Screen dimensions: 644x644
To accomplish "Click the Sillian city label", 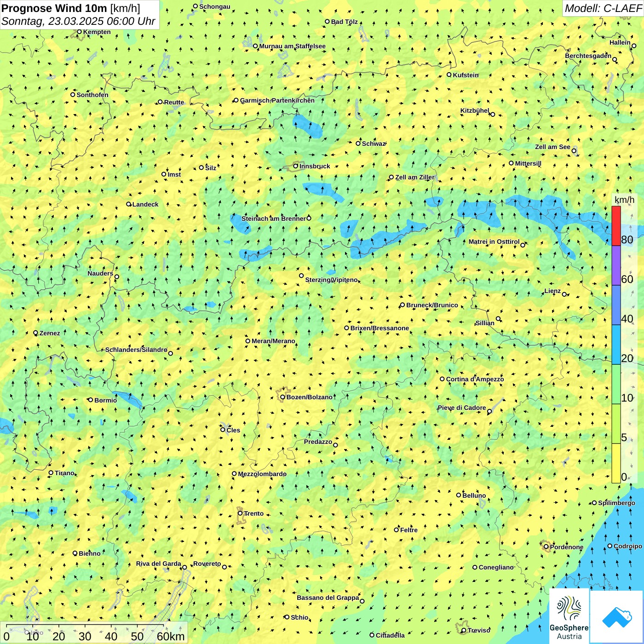I will (x=485, y=323).
